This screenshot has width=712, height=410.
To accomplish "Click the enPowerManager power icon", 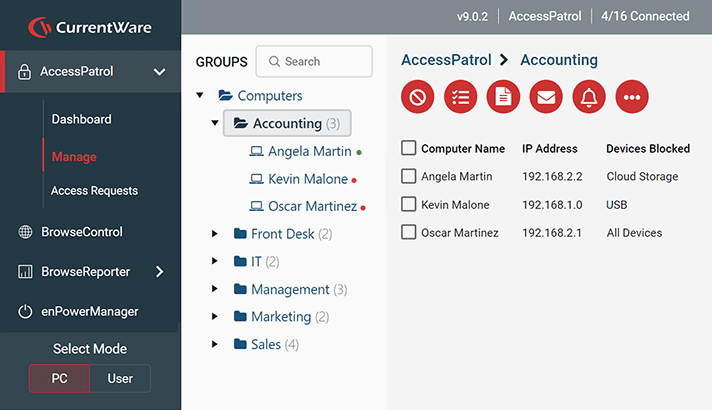I will coord(26,311).
